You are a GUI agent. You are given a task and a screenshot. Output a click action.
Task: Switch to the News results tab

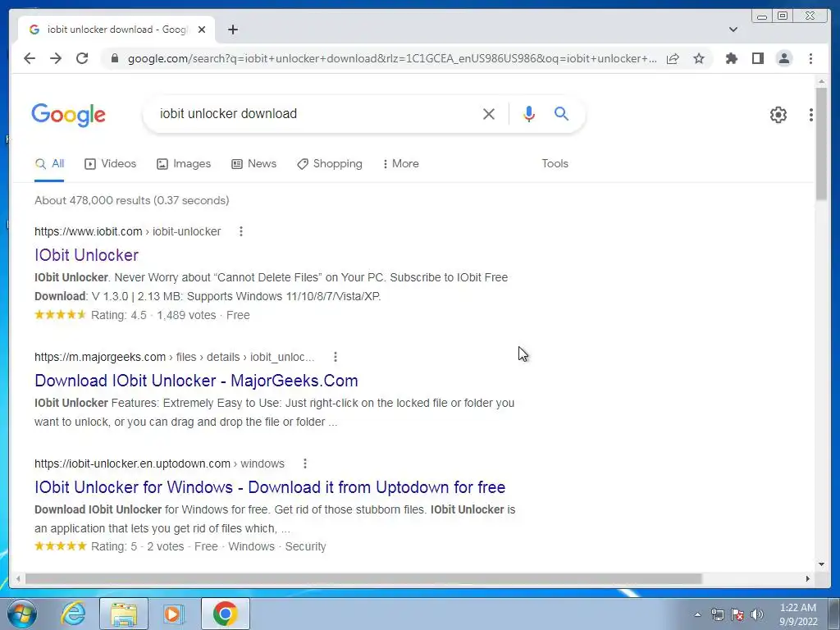click(254, 164)
